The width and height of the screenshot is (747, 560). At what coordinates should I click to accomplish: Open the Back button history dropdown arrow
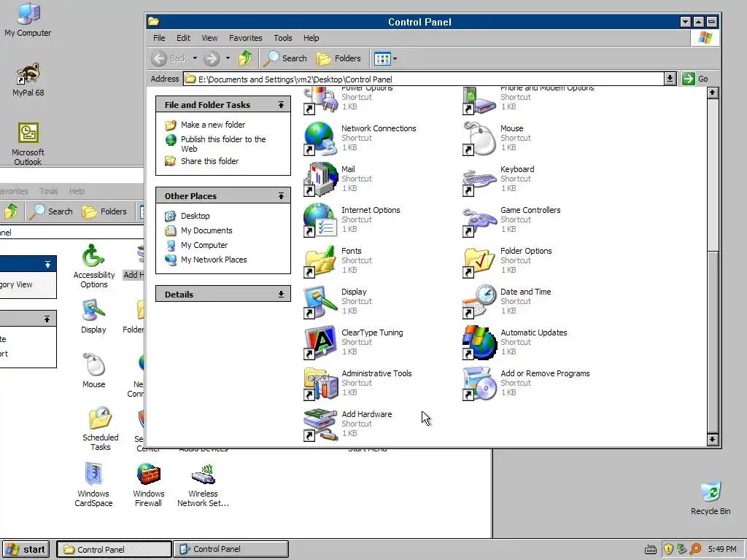tap(195, 58)
